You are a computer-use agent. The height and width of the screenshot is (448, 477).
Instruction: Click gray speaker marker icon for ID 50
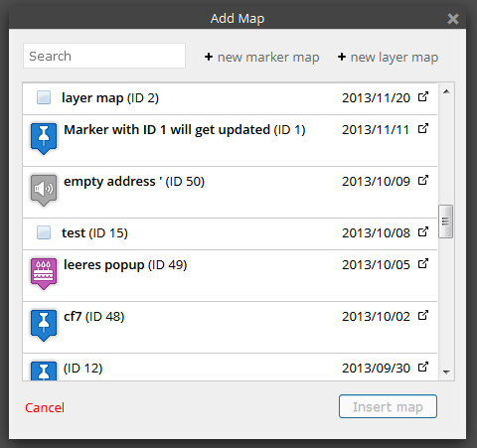[44, 190]
